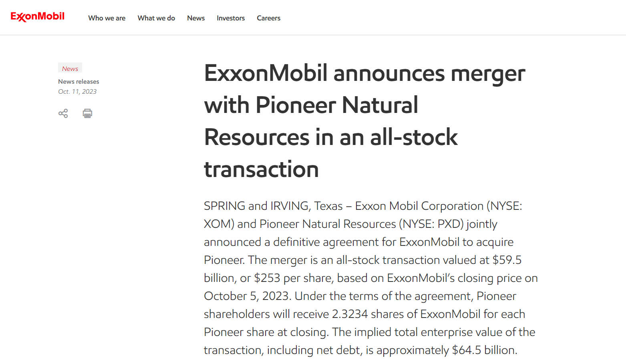Click the 2.3234 shares exchange ratio
The image size is (626, 364).
pyautogui.click(x=368, y=314)
